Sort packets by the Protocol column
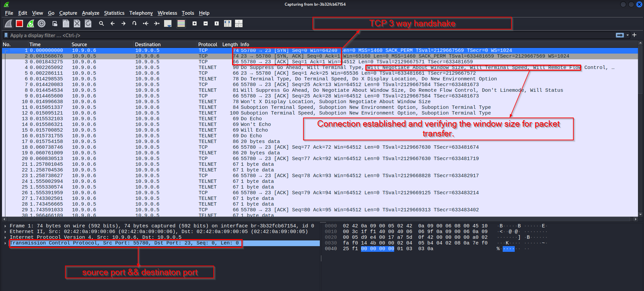The width and height of the screenshot is (644, 291). (x=208, y=44)
